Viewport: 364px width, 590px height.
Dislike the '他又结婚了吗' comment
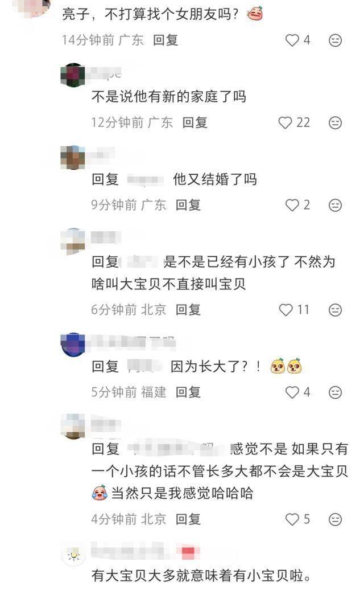[x=335, y=205]
